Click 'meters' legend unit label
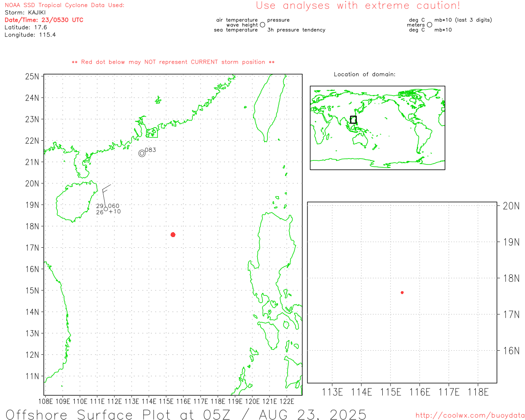This screenshot has width=525, height=420. pos(416,25)
